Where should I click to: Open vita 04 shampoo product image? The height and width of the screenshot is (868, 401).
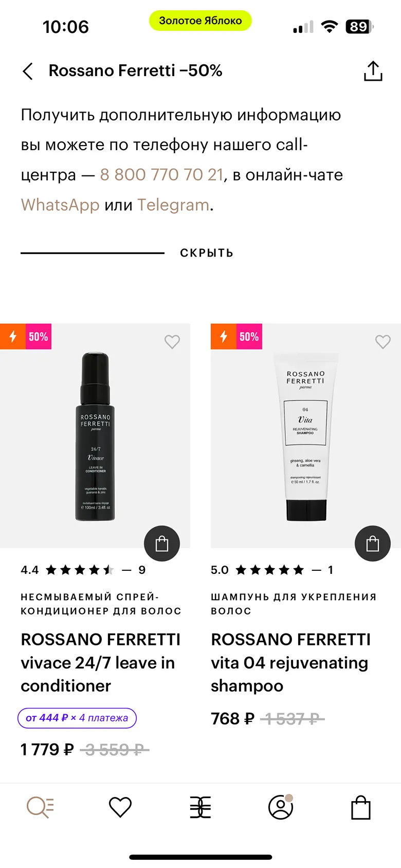(306, 436)
